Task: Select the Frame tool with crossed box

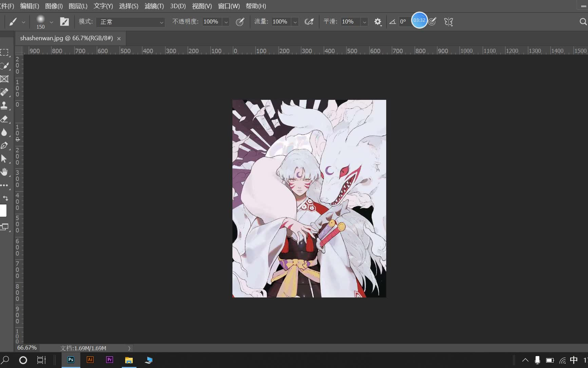Action: 4,79
